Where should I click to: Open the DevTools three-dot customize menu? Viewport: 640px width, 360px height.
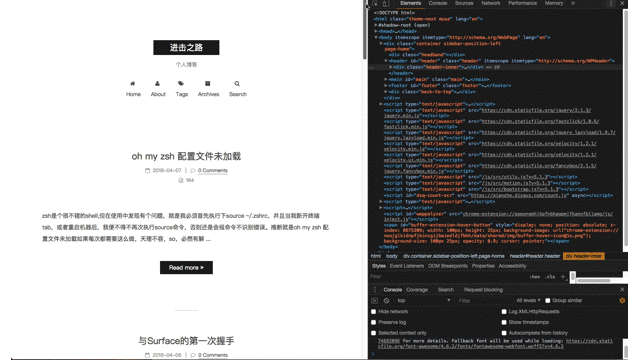tap(611, 3)
